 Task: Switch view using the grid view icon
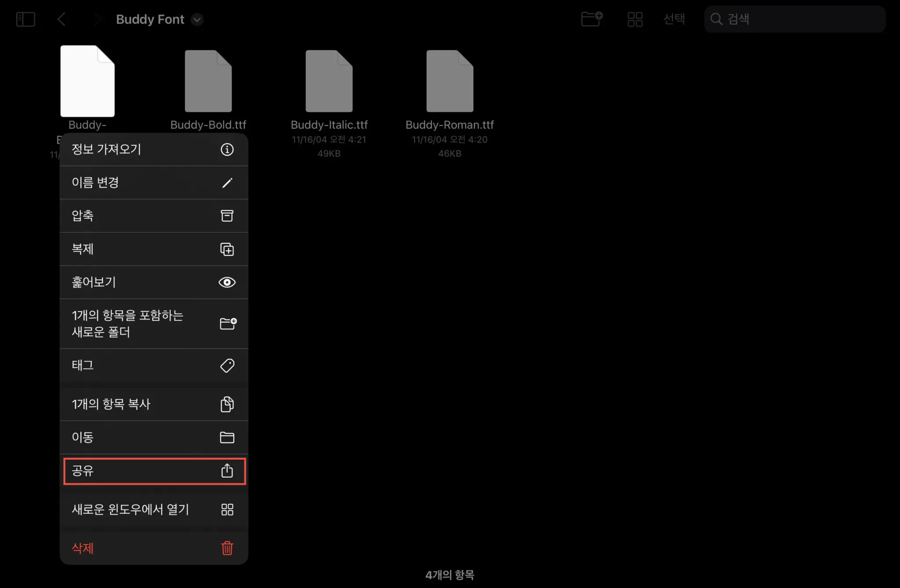pos(635,19)
